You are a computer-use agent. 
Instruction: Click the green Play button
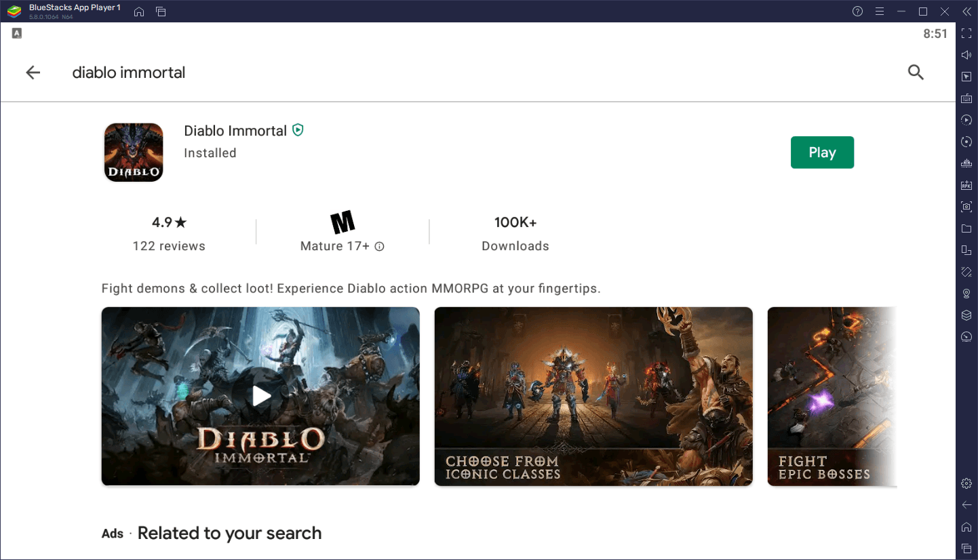(822, 153)
